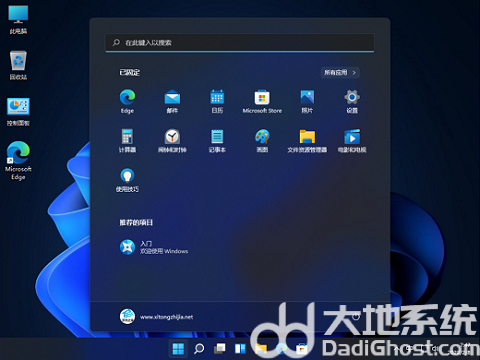Image resolution: width=480 pixels, height=360 pixels.
Task: Click the Start menu search field
Action: [x=240, y=43]
